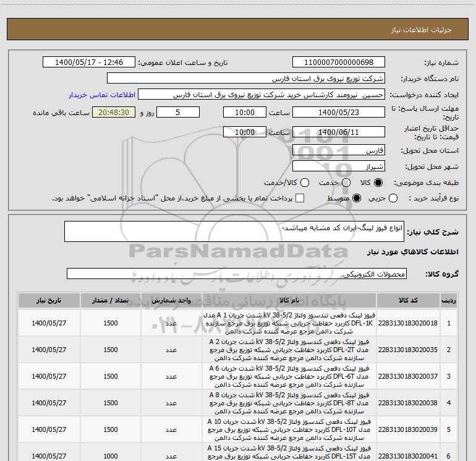Select product code 2283130183020037
Image resolution: width=476 pixels, height=461 pixels.
tap(408, 376)
